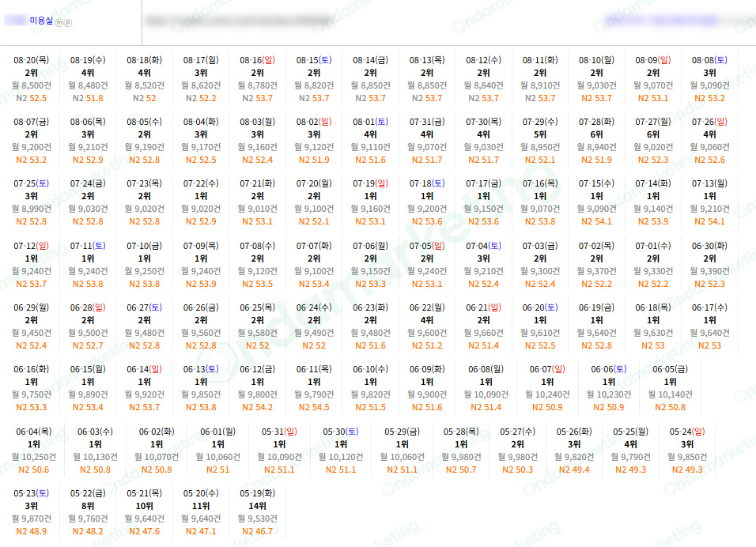The width and height of the screenshot is (756, 547).
Task: Click the 월 8,950건 value
Action: coord(540,147)
